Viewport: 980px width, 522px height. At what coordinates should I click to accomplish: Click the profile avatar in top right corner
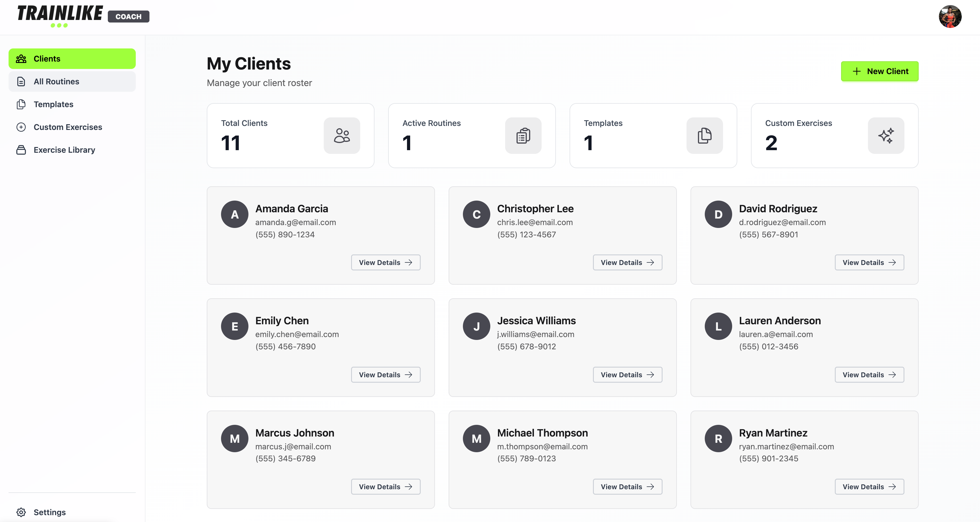[x=950, y=16]
